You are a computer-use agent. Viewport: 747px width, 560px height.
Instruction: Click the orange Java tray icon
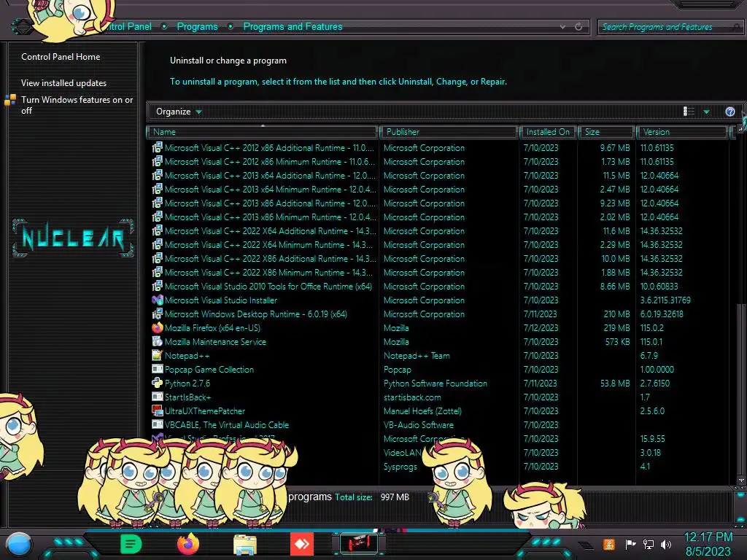coord(609,544)
